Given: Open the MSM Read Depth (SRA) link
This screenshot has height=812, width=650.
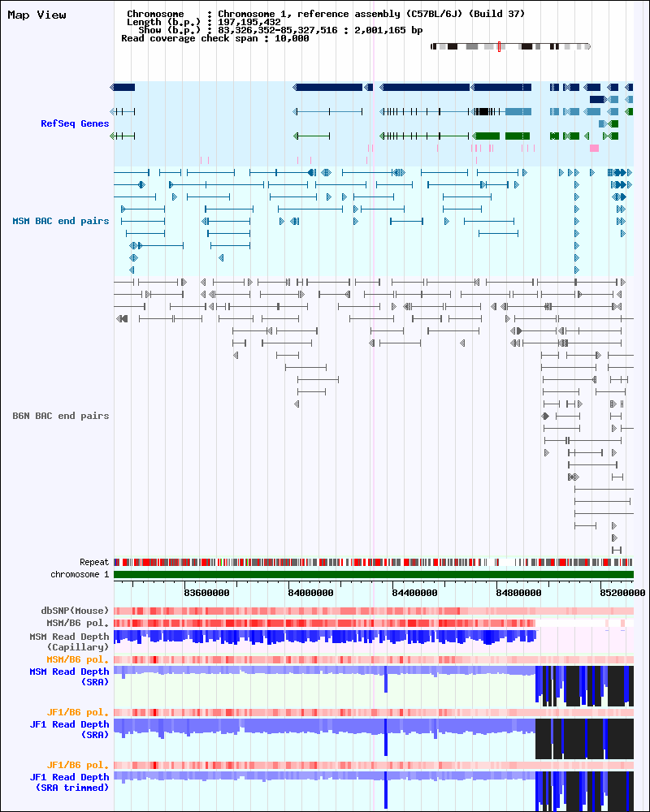Looking at the screenshot, I should point(69,677).
